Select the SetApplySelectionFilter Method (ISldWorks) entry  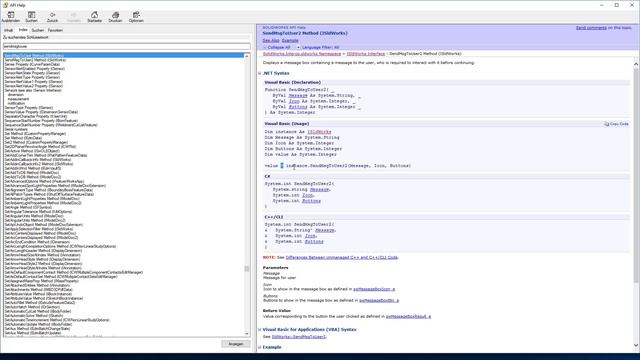(x=39, y=229)
